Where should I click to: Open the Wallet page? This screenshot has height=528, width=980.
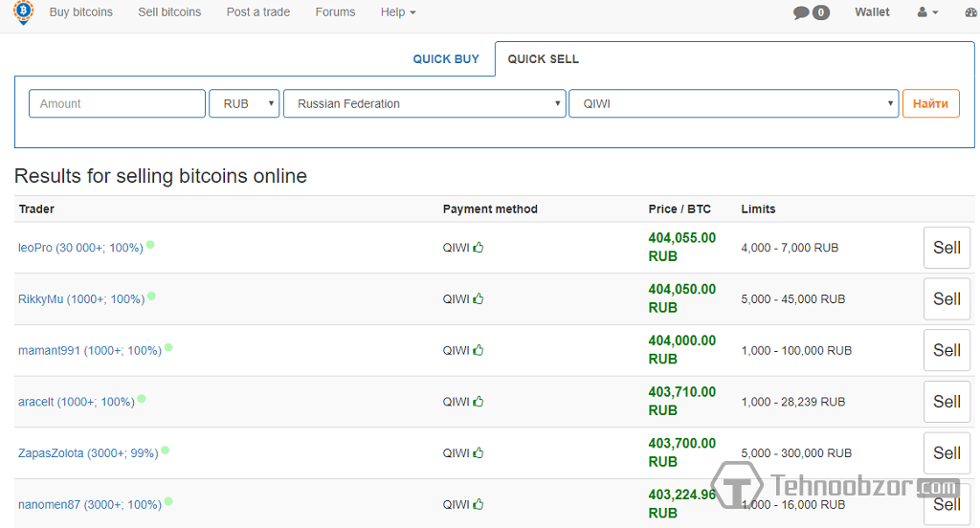click(x=872, y=11)
